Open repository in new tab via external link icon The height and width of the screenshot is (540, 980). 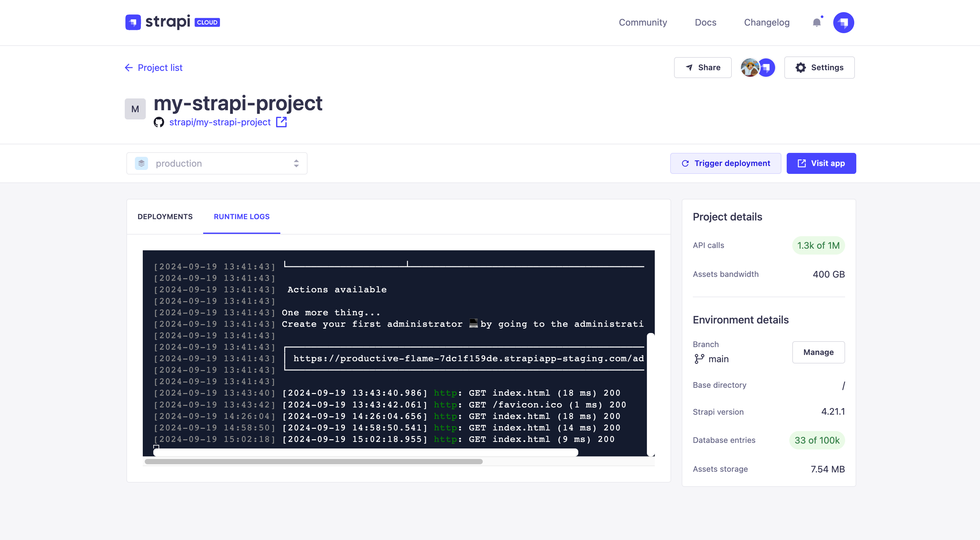coord(281,122)
